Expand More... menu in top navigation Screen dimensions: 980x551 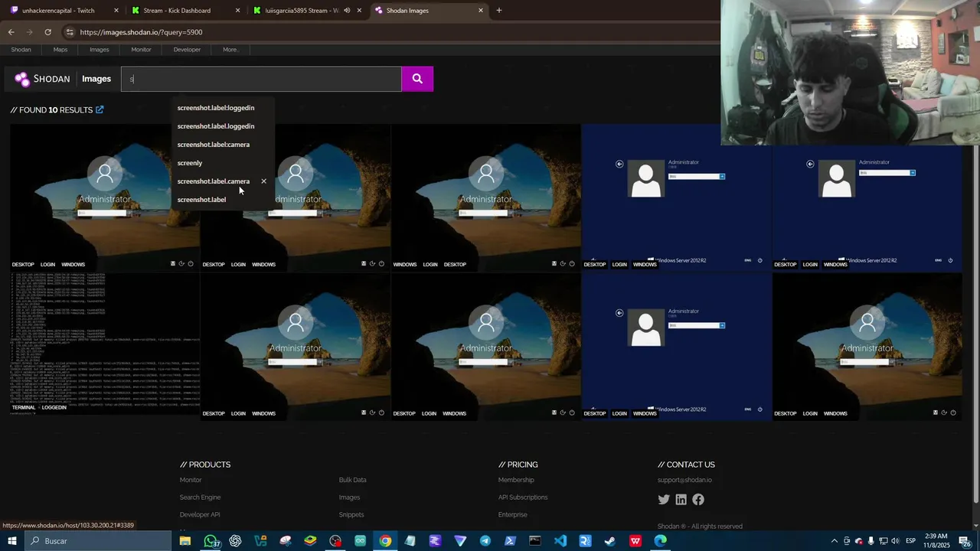(230, 50)
